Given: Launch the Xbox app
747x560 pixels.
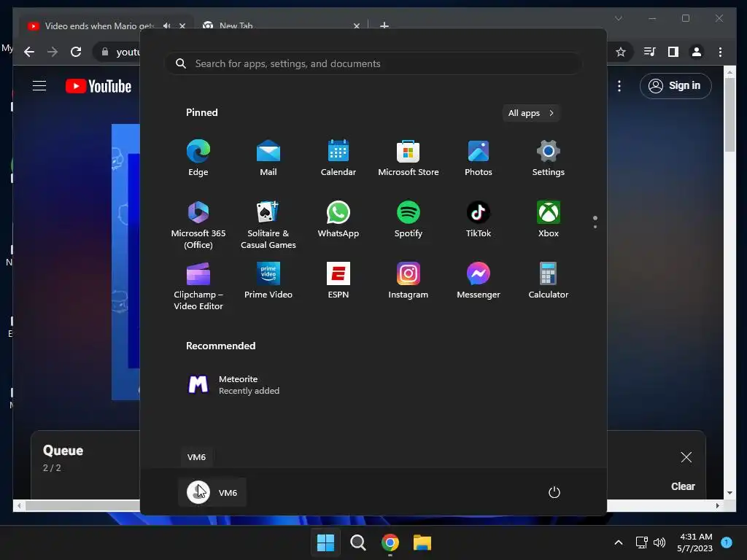Looking at the screenshot, I should click(x=549, y=219).
